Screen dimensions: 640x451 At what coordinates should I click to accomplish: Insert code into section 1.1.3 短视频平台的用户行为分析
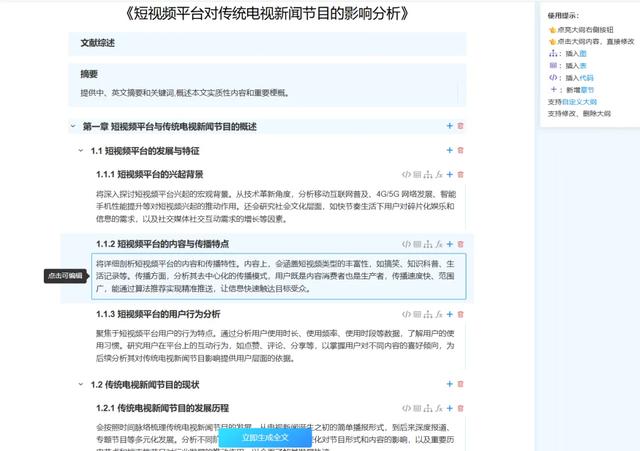tap(406, 314)
